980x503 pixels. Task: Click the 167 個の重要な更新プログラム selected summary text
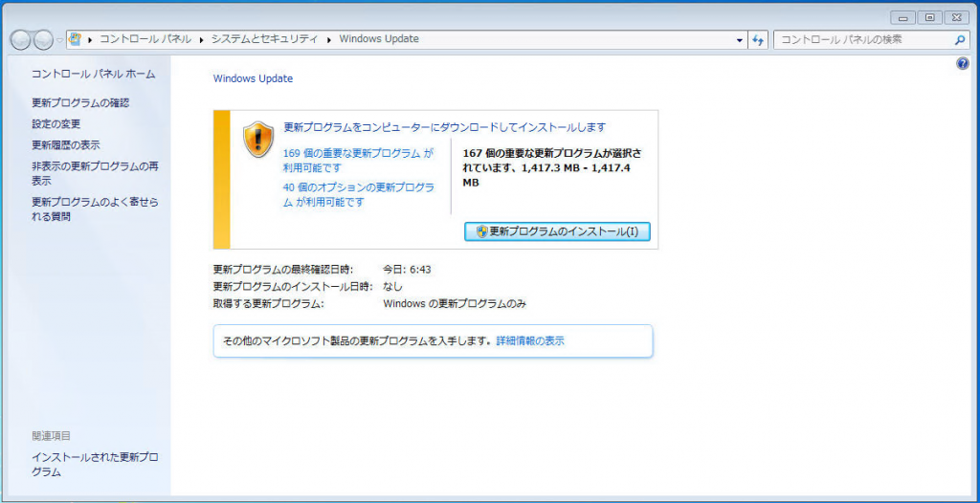pos(552,167)
